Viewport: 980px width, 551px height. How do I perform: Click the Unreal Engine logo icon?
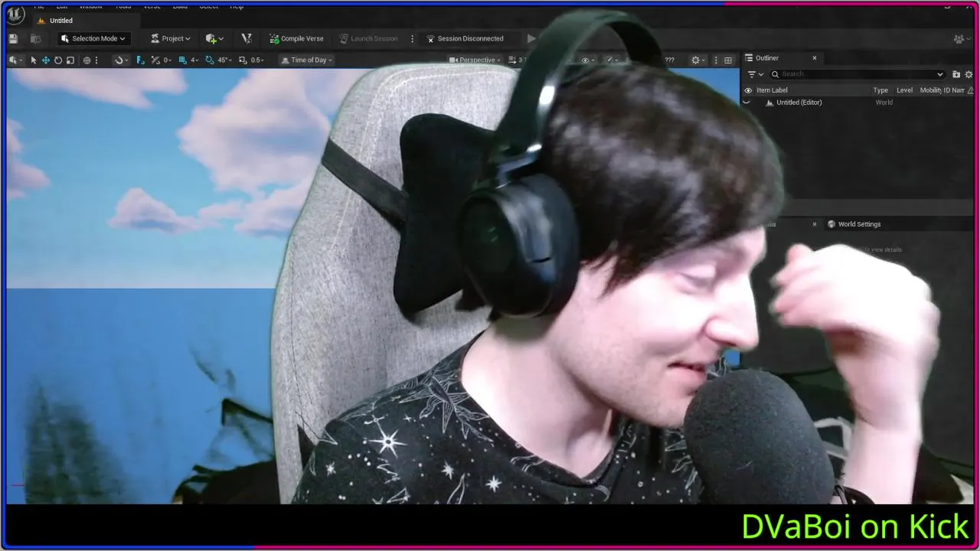coord(15,15)
